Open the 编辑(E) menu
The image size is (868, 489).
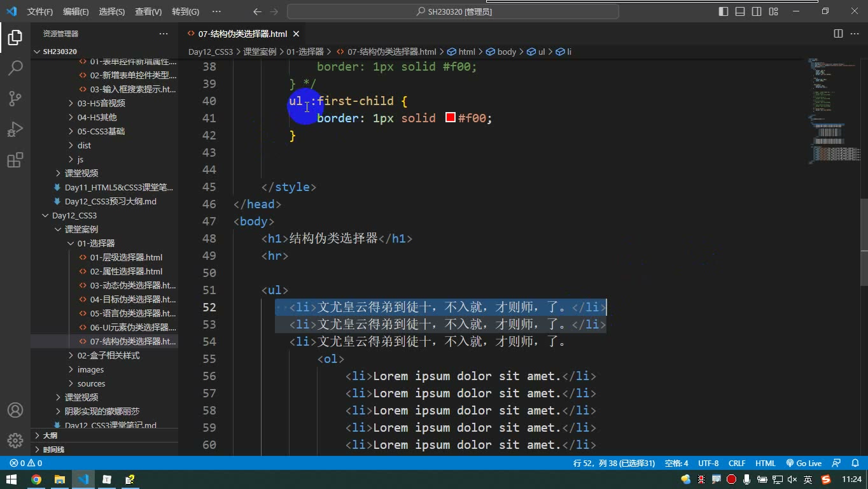coord(76,11)
